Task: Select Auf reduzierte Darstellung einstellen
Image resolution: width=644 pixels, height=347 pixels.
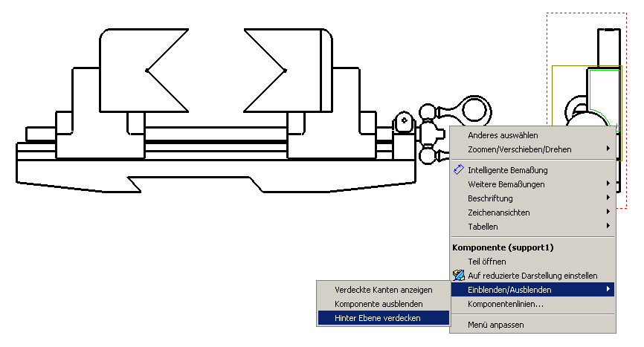Action: click(x=532, y=276)
